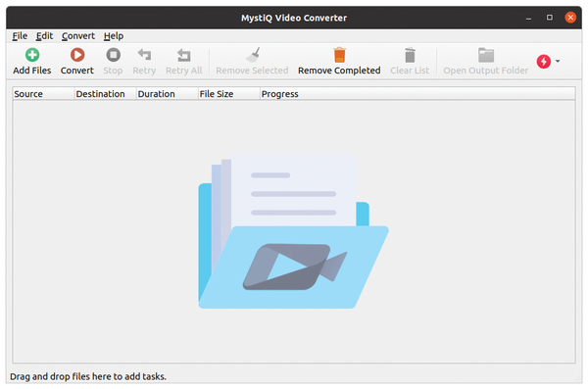Click the 'Drag and drop files here' status text
Viewport: 588px width, 389px height.
coord(88,376)
